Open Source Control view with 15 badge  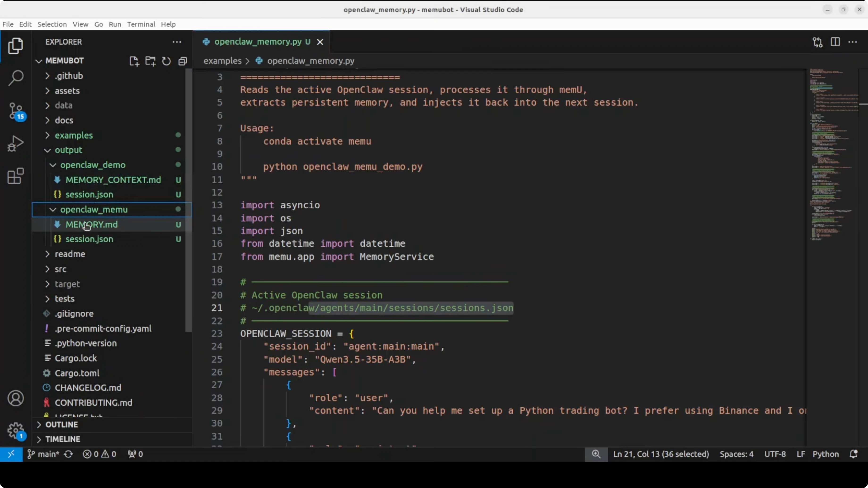(16, 111)
